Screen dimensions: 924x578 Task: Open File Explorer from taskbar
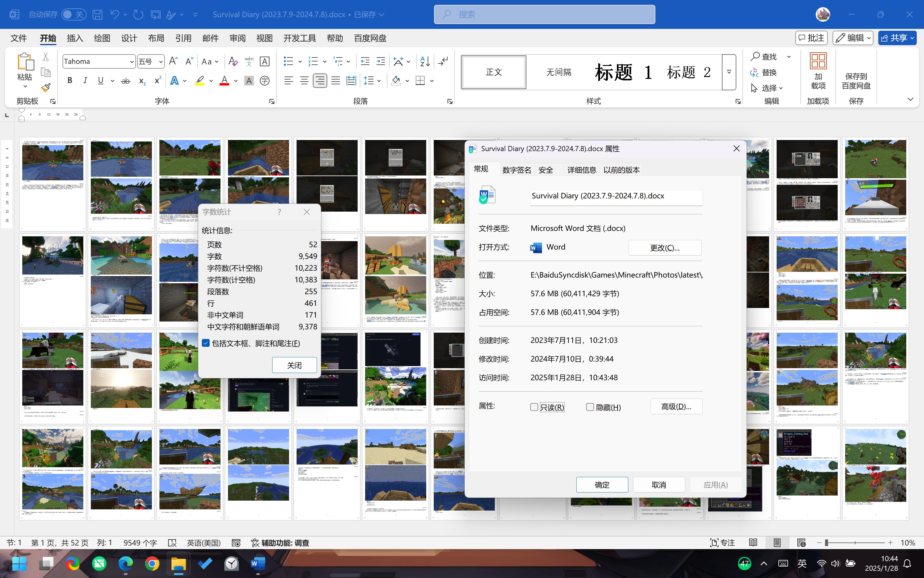178,564
